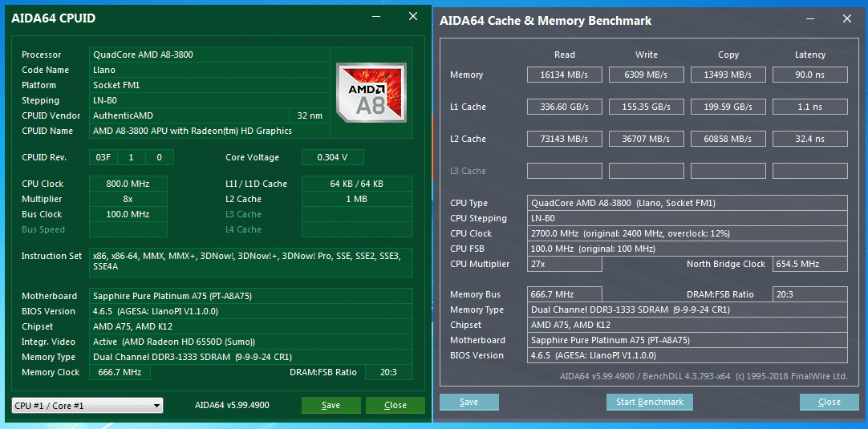Click the AMD A8 processor logo
Screen dimensions: 868x429
click(371, 92)
